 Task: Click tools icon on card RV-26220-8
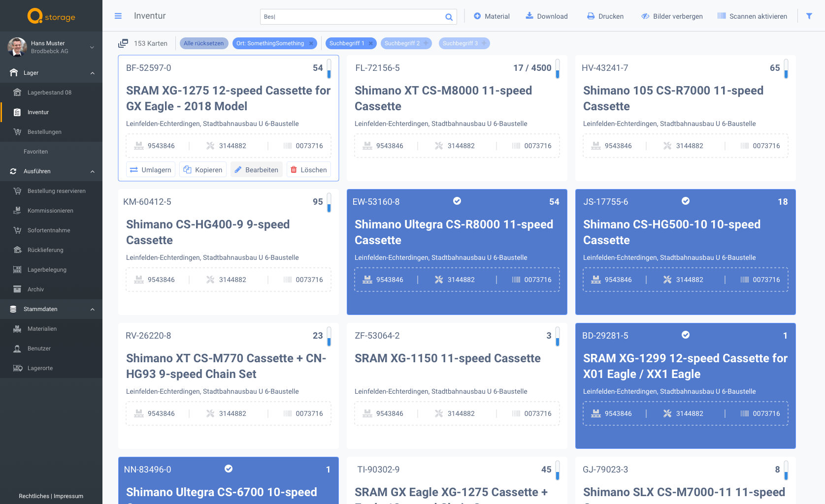[x=210, y=413]
